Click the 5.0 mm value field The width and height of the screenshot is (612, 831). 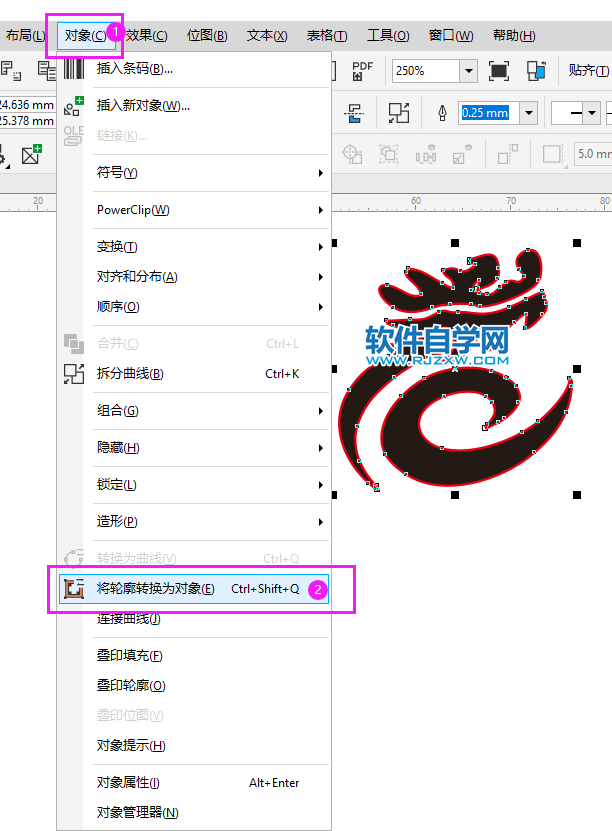[593, 154]
